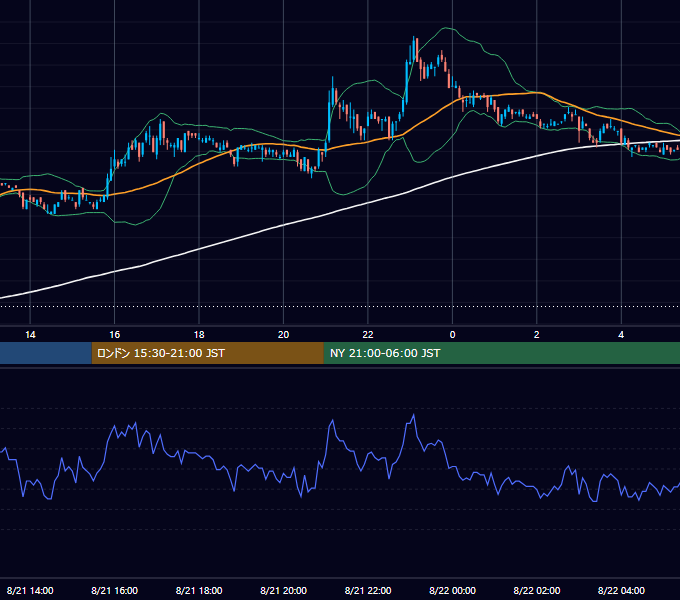Click the tall candle spike after NY open
Image resolution: width=680 pixels, height=600 pixels.
tap(333, 93)
